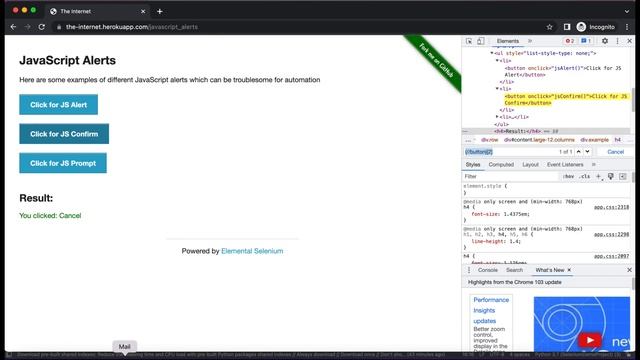Open the DevTools three-dot customize menu
This screenshot has width=640, height=360.
click(x=618, y=41)
